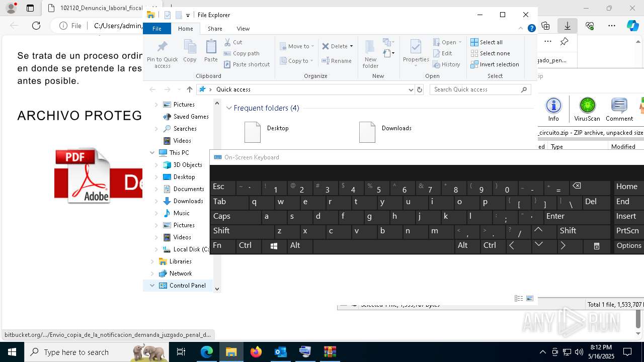Refresh the Quick access address bar
The width and height of the screenshot is (644, 362).
coord(420,89)
